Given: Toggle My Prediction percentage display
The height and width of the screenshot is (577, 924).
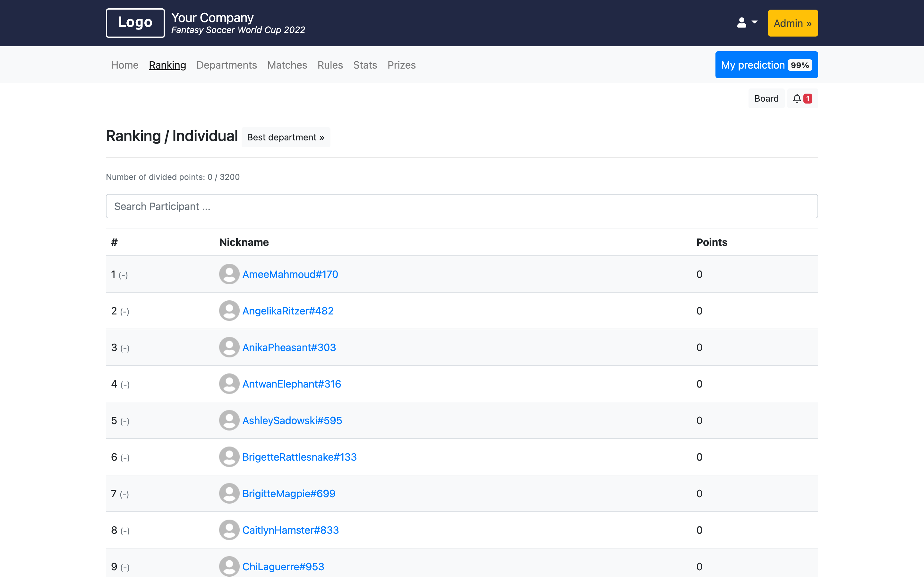Looking at the screenshot, I should 799,64.
